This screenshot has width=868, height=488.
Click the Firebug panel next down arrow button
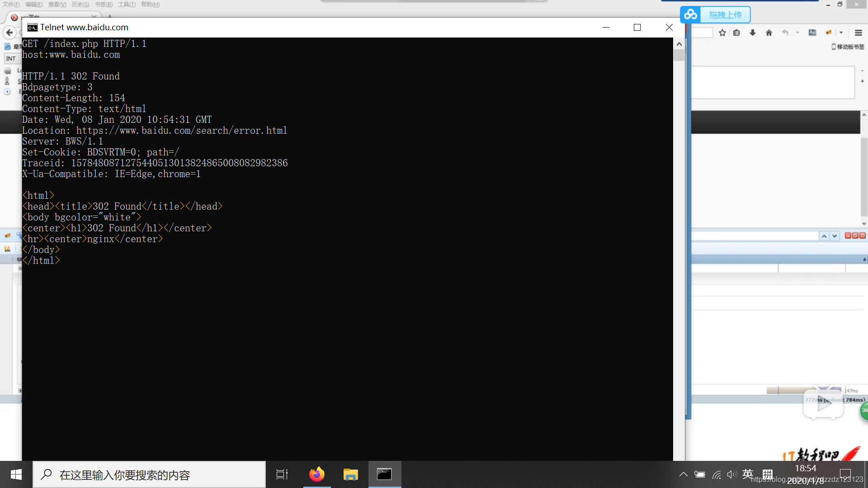835,236
